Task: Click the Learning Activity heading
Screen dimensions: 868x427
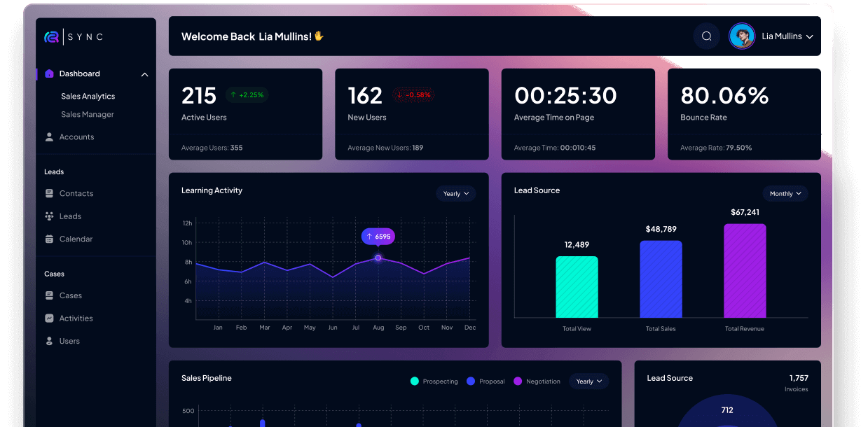Action: pos(212,190)
